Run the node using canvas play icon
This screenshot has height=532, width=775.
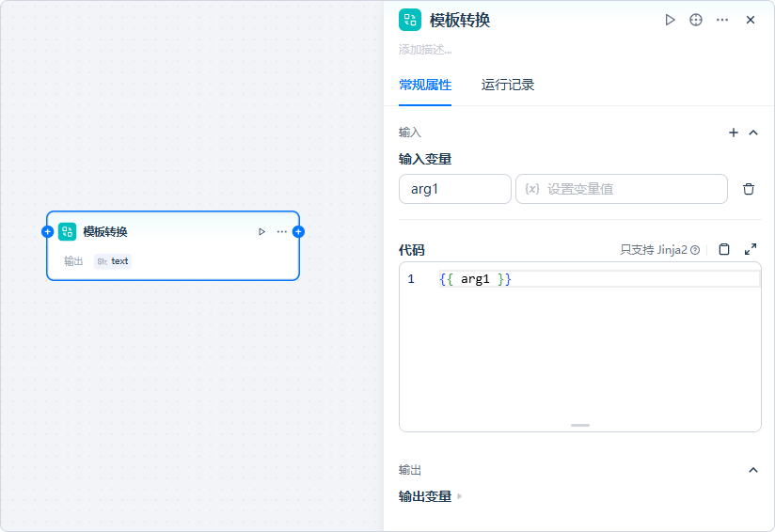(x=261, y=231)
